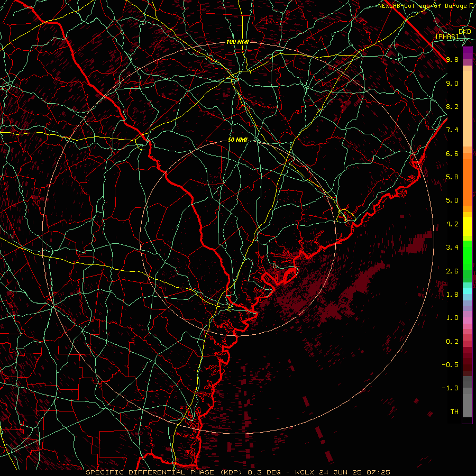Click the DKD PHAS legend title

point(452,34)
